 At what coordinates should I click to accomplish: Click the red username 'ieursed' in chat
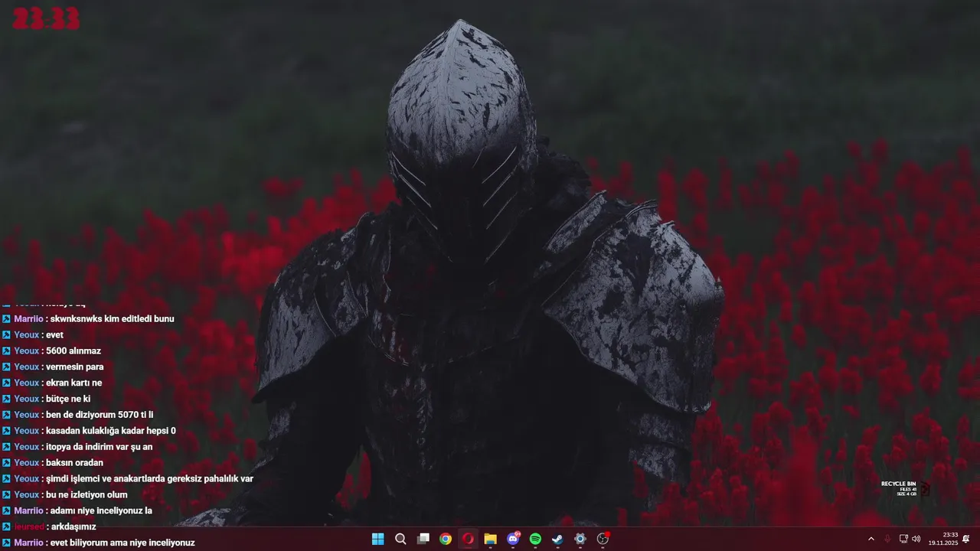(x=29, y=527)
